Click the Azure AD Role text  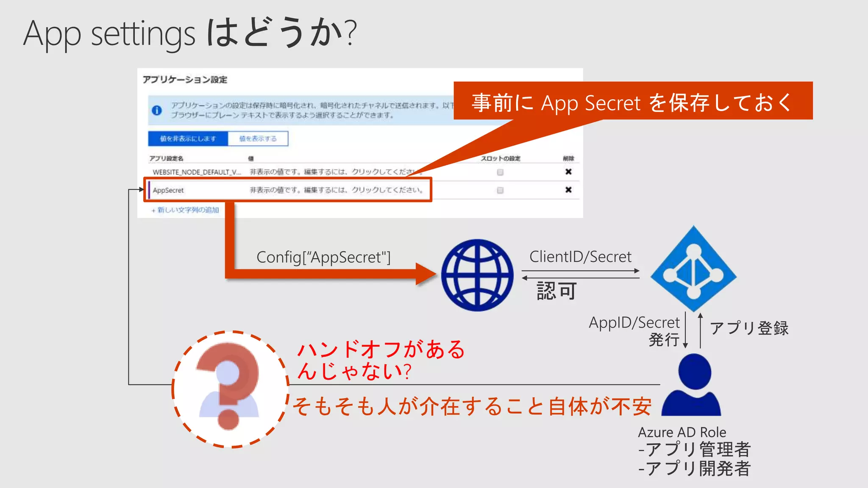682,432
